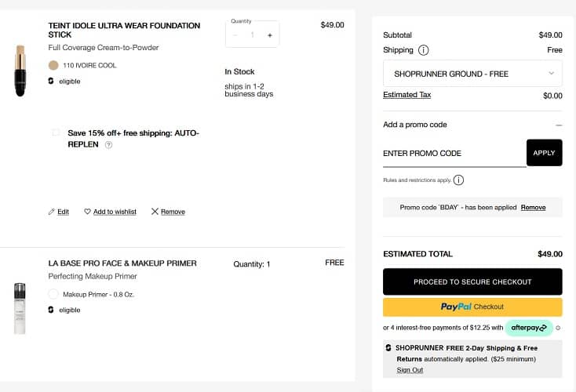
Task: Select the 110 Ivoire Cool color swatch
Action: (53, 65)
